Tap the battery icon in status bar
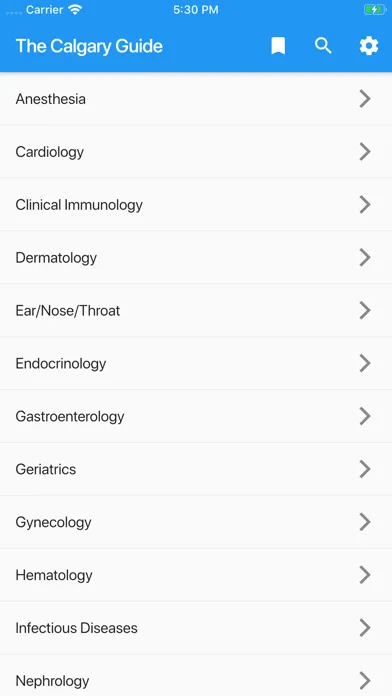Viewport: 392px width, 696px height. click(375, 10)
